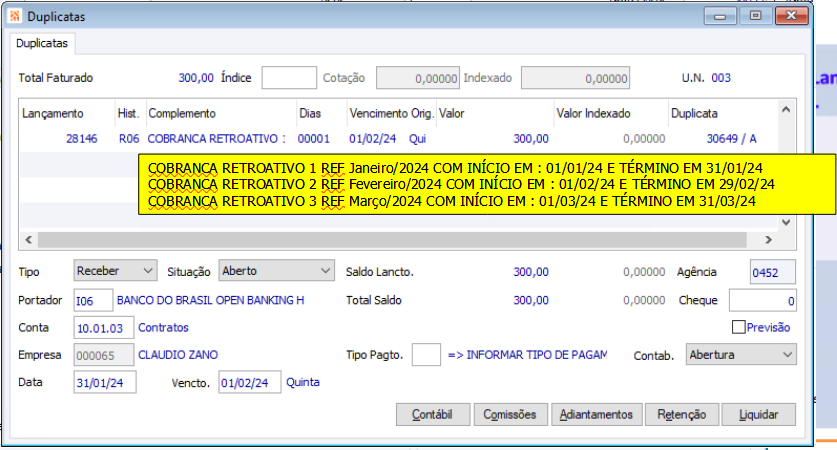Open the Contab. dropdown showing Abertura
Viewport: 837px width, 450px height.
click(741, 354)
